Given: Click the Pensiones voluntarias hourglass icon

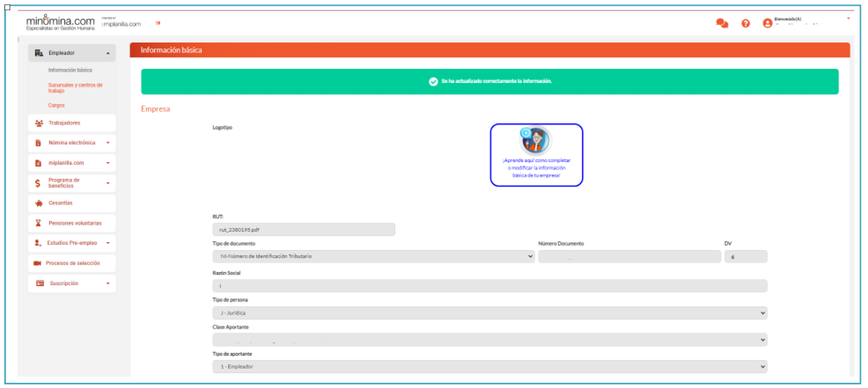Looking at the screenshot, I should pos(38,223).
